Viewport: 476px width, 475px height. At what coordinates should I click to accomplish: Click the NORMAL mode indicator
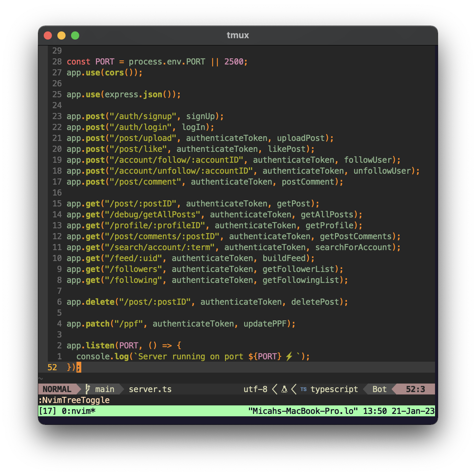[57, 389]
